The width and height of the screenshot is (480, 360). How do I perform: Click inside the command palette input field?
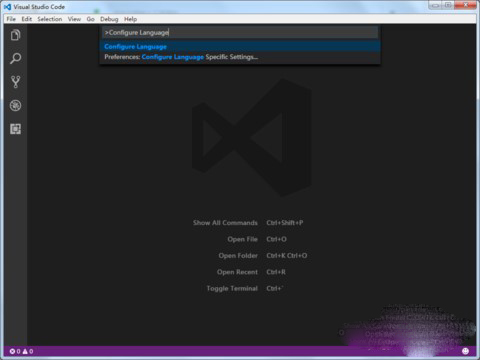(240, 32)
